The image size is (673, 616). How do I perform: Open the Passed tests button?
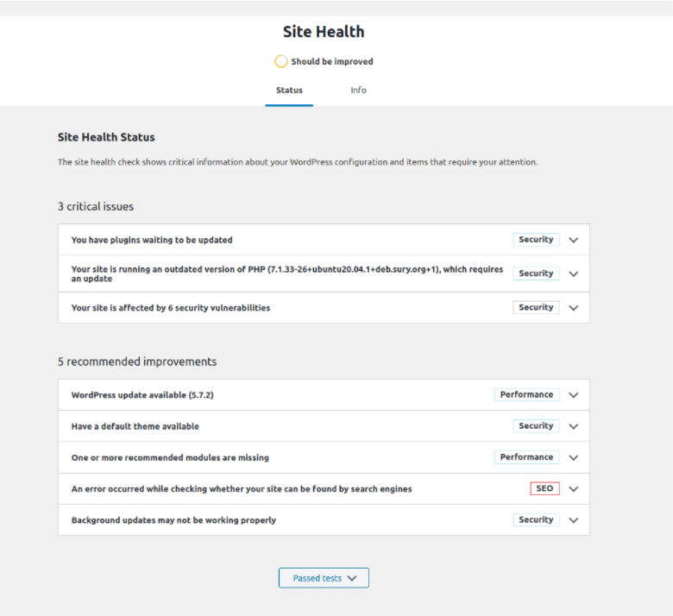[x=324, y=578]
